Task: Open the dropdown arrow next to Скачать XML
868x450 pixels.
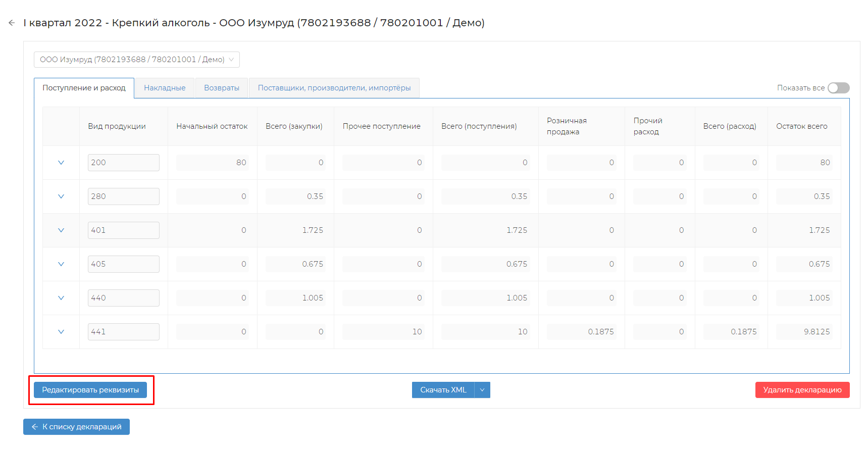Action: pyautogui.click(x=482, y=390)
